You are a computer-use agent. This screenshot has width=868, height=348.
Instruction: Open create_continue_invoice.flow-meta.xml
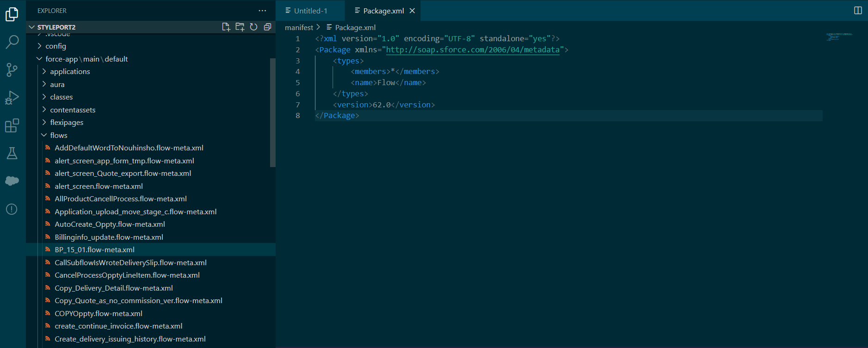(x=151, y=326)
